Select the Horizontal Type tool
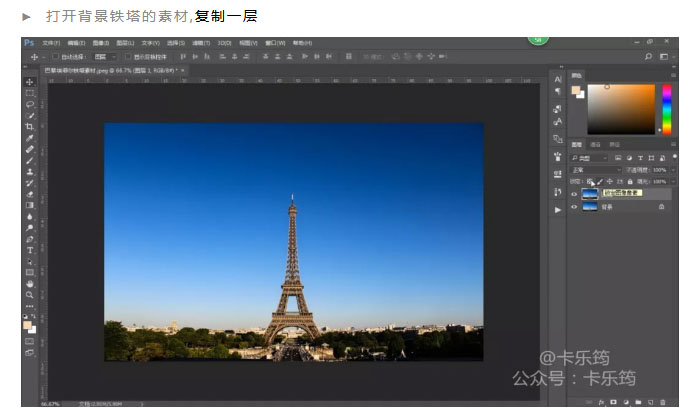 coord(30,250)
